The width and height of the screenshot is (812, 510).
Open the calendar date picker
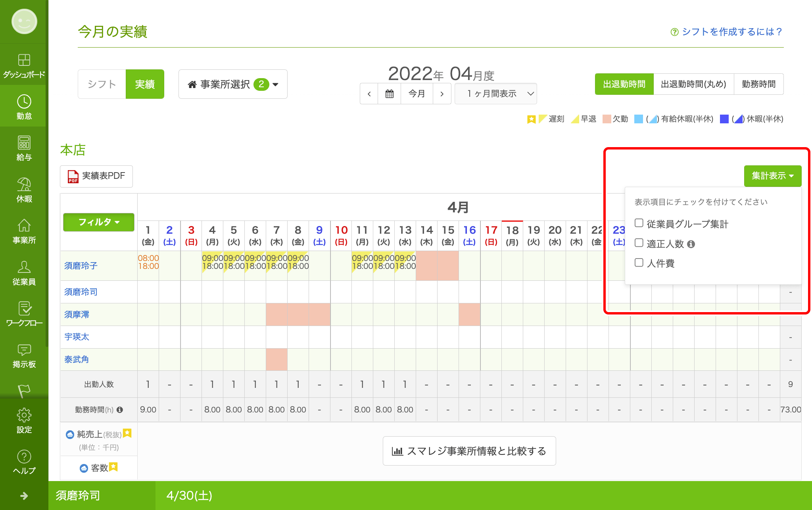point(390,94)
